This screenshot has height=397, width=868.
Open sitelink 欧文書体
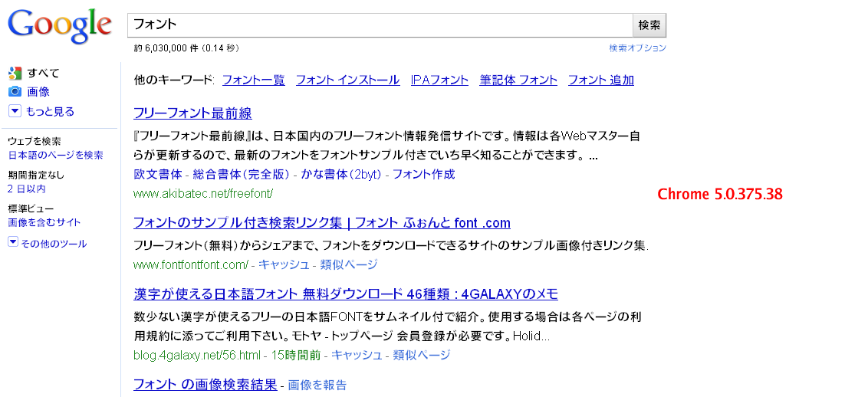coord(158,174)
